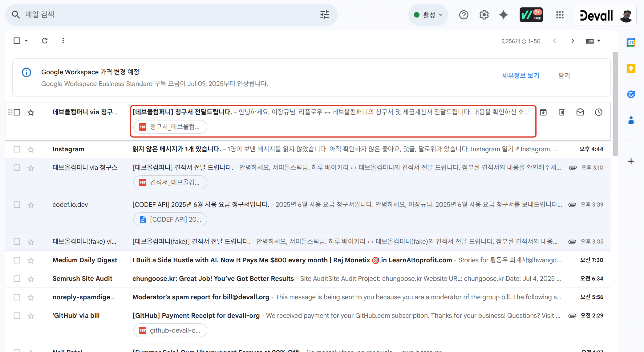The height and width of the screenshot is (352, 644).
Task: Open Google Keep side panel
Action: [x=631, y=68]
